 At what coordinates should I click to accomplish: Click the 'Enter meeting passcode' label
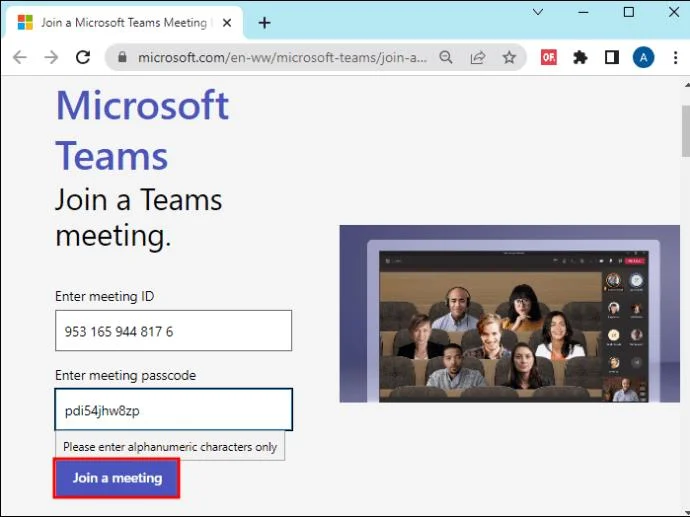click(x=125, y=375)
